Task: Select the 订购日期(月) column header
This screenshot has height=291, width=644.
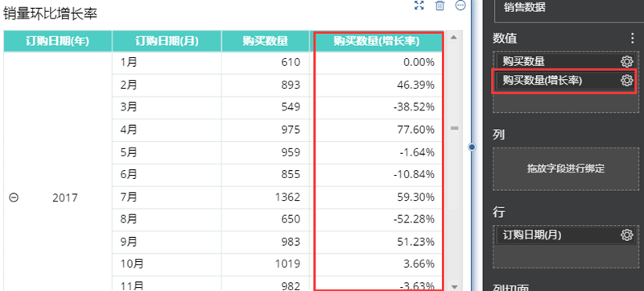Action: coord(167,41)
